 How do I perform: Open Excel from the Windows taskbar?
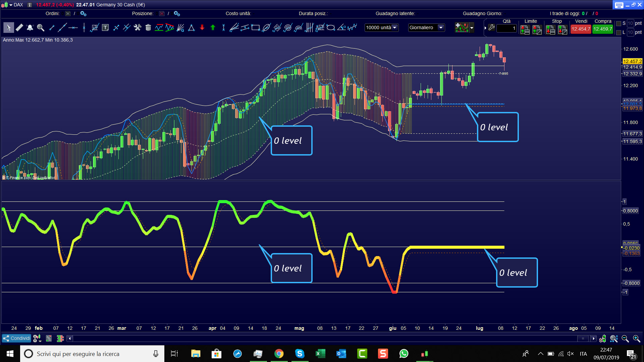coord(320,354)
